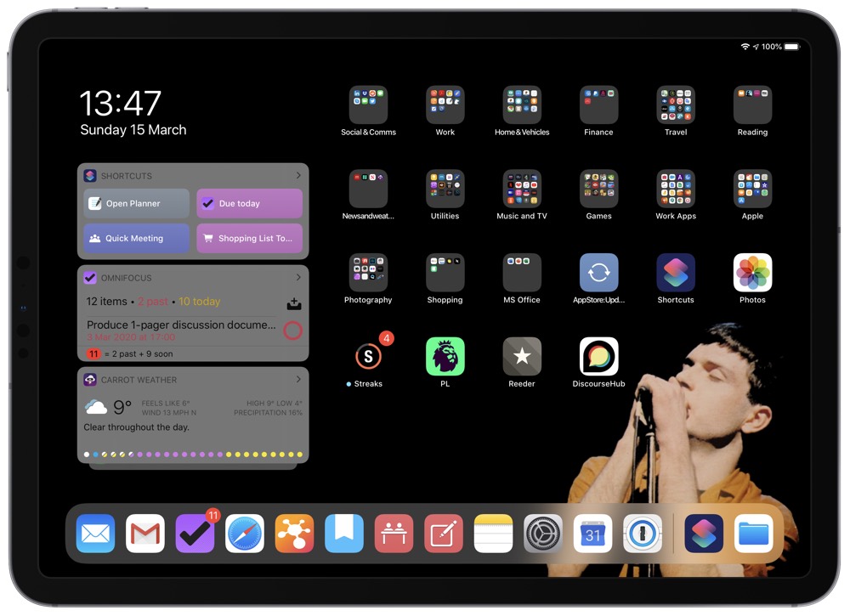Run the Shopping List To... shortcut
The height and width of the screenshot is (616, 850).
click(x=249, y=239)
